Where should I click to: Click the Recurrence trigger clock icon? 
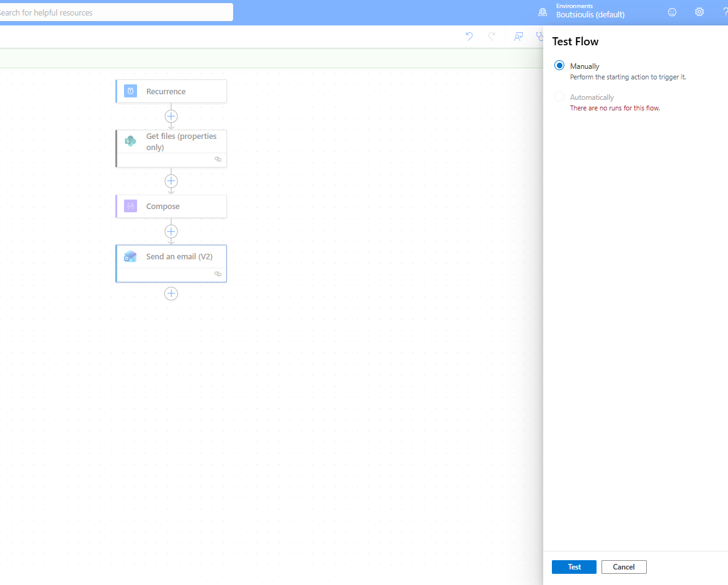pos(130,91)
